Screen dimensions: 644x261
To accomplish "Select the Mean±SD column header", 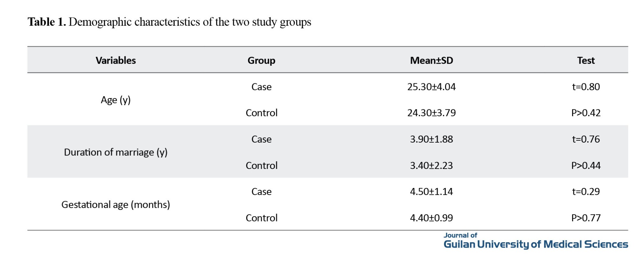I will pyautogui.click(x=431, y=61).
